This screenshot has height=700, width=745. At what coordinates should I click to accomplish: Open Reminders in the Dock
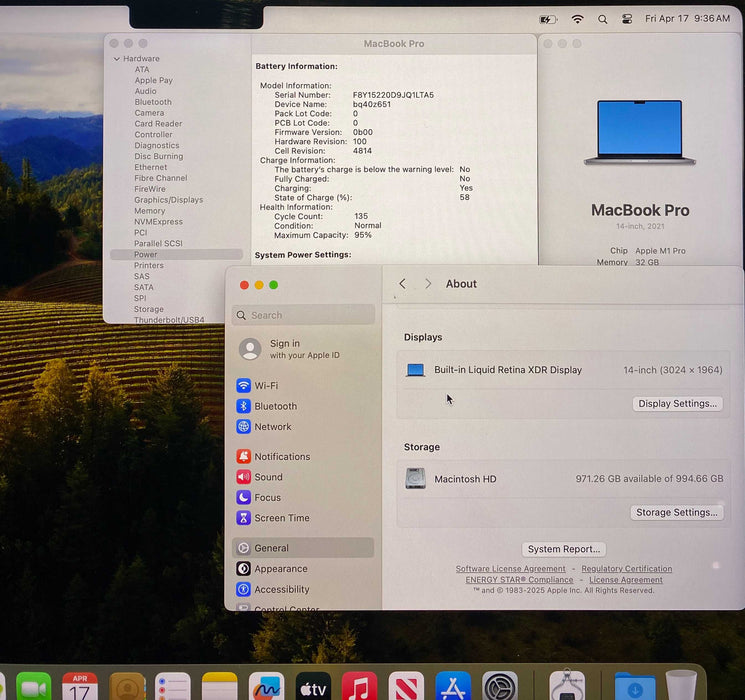pos(173,687)
